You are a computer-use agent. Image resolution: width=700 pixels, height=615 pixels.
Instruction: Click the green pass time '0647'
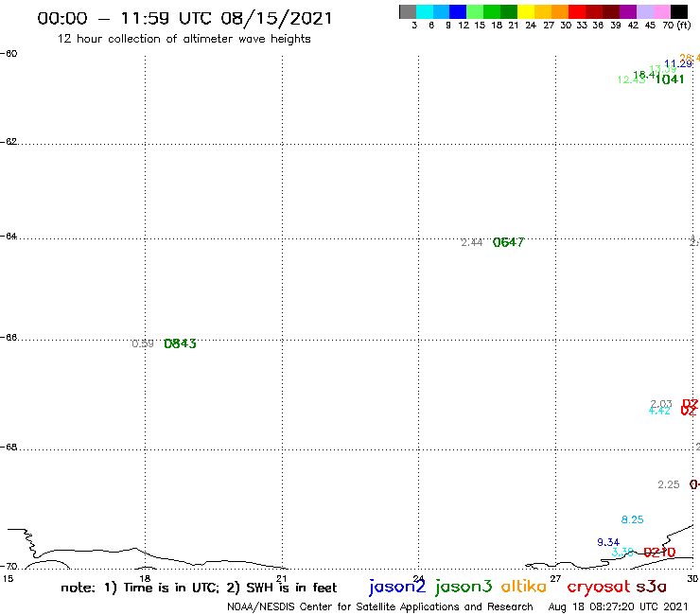pos(509,242)
